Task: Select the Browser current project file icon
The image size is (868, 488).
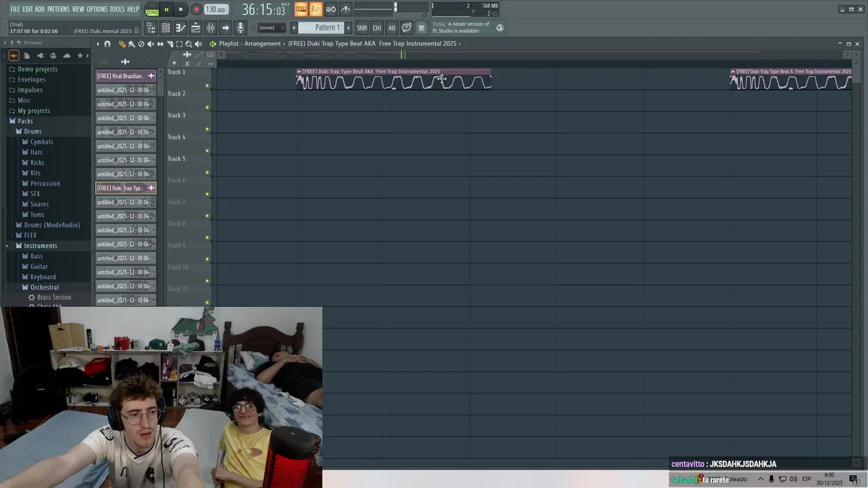Action: 27,56
